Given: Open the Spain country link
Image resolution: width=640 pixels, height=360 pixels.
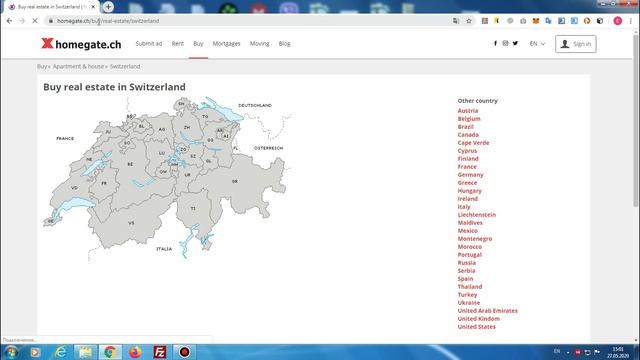Looking at the screenshot, I should pos(465,279).
